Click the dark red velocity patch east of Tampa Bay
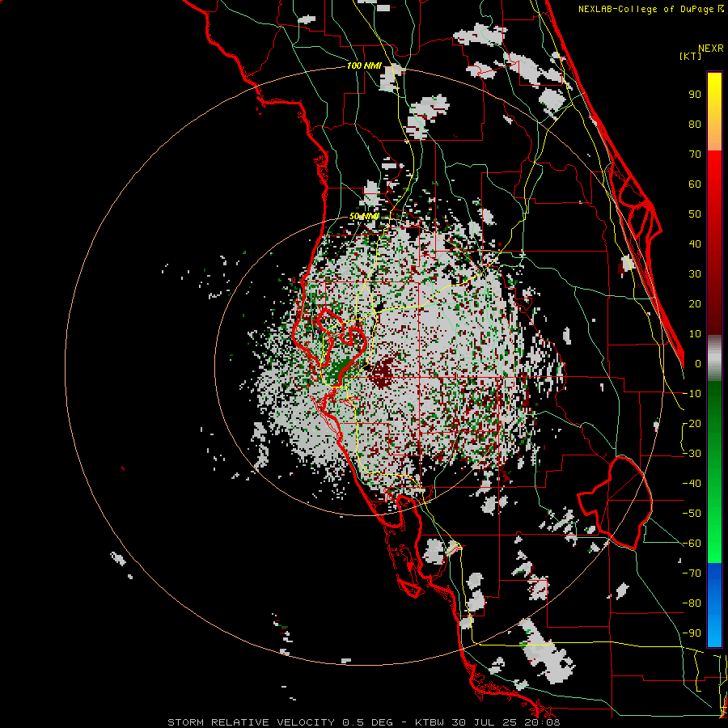The image size is (728, 728). click(x=382, y=372)
